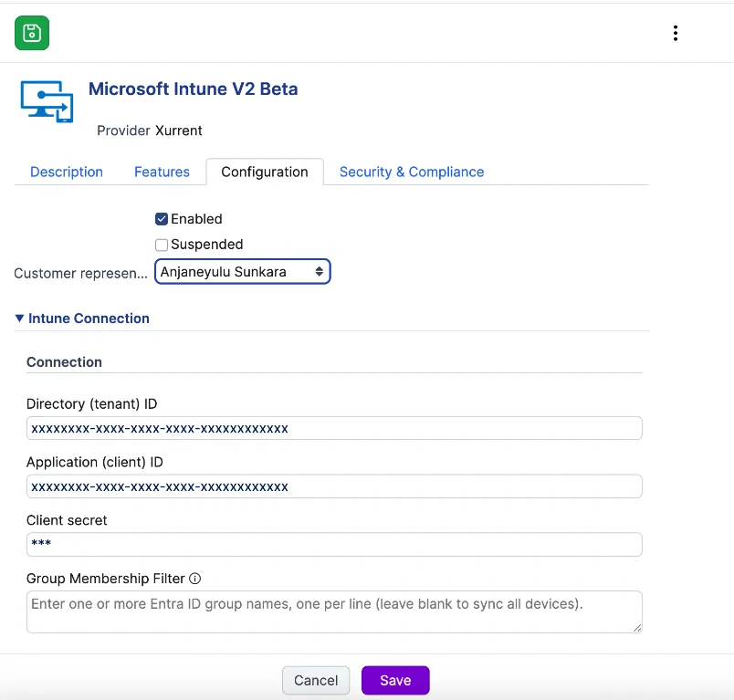Click the Cancel button

tap(316, 680)
